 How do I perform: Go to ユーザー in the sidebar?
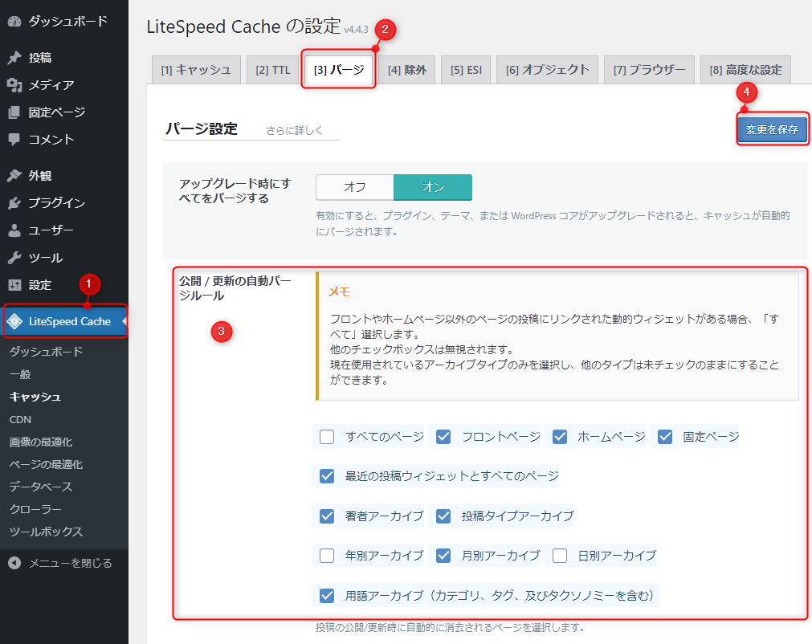point(64,230)
